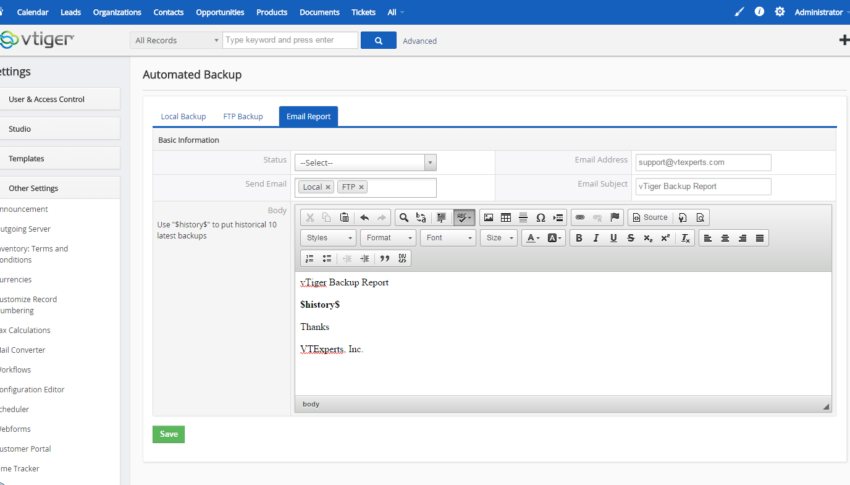Insert page break for printing icon
This screenshot has width=850, height=485.
coord(558,217)
